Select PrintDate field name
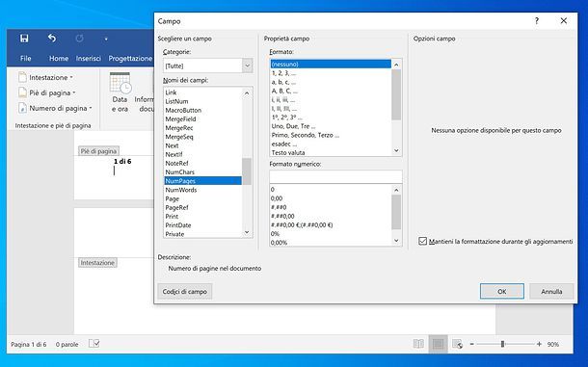This screenshot has width=588, height=367. pos(202,225)
